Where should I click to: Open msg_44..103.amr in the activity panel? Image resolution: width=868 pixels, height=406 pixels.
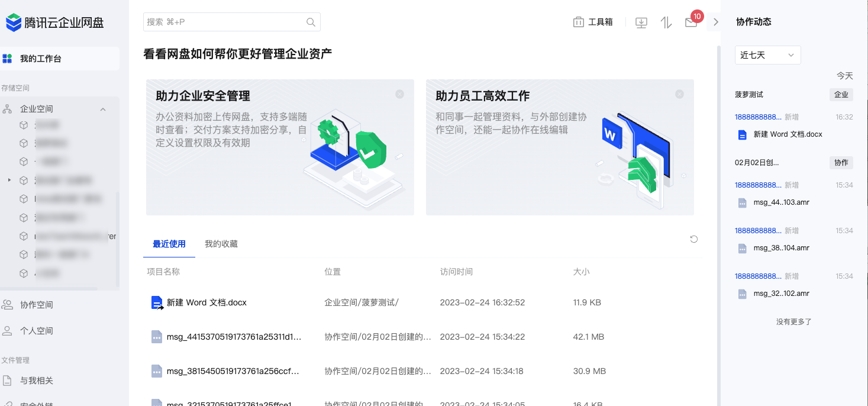click(782, 202)
